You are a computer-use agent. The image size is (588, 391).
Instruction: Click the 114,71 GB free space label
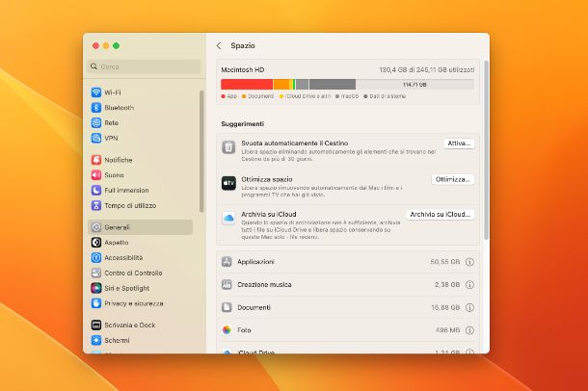tap(414, 85)
